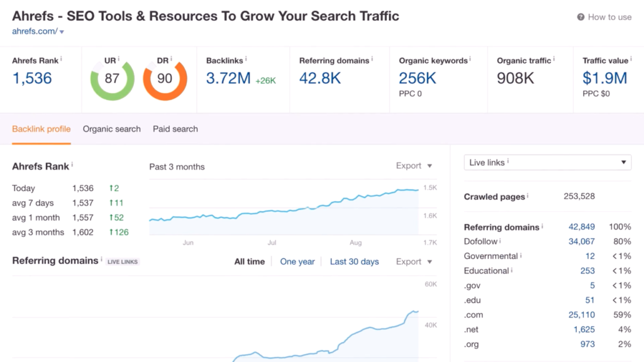Open the 34,067 Dofollow count

click(582, 242)
